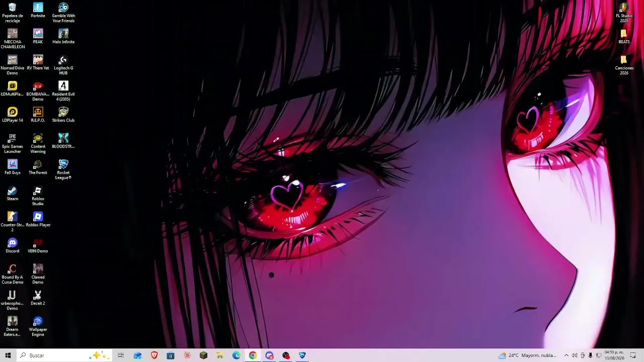
Task: Click the R.E.P.O. desktop icon
Action: click(38, 115)
